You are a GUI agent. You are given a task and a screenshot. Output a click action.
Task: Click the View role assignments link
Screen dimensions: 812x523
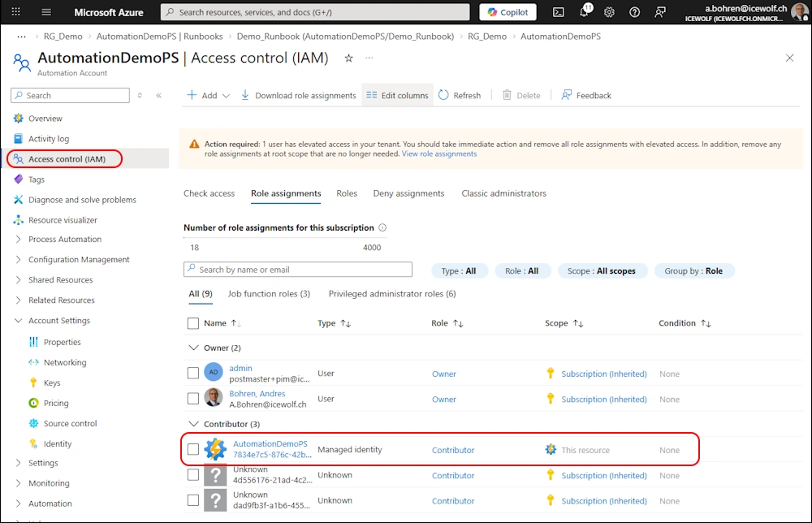point(439,153)
